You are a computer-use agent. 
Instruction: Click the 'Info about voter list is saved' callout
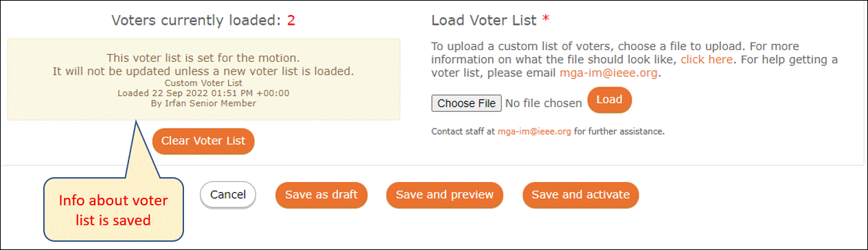[x=113, y=209]
